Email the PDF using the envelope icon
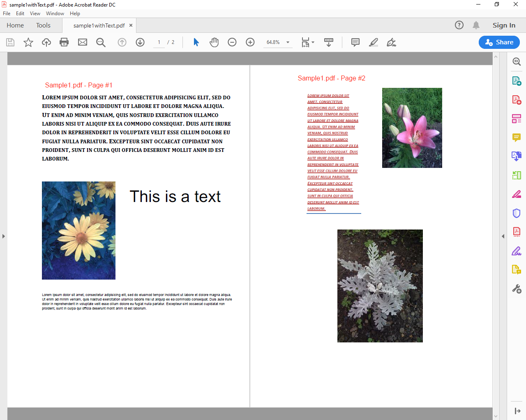526x420 pixels. pos(82,42)
